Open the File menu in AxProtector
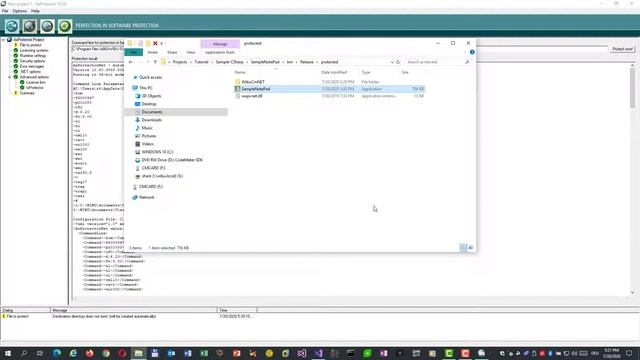 [5, 11]
